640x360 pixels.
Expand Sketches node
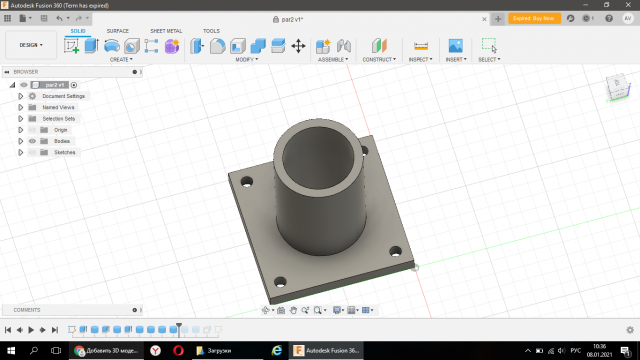[x=20, y=152]
